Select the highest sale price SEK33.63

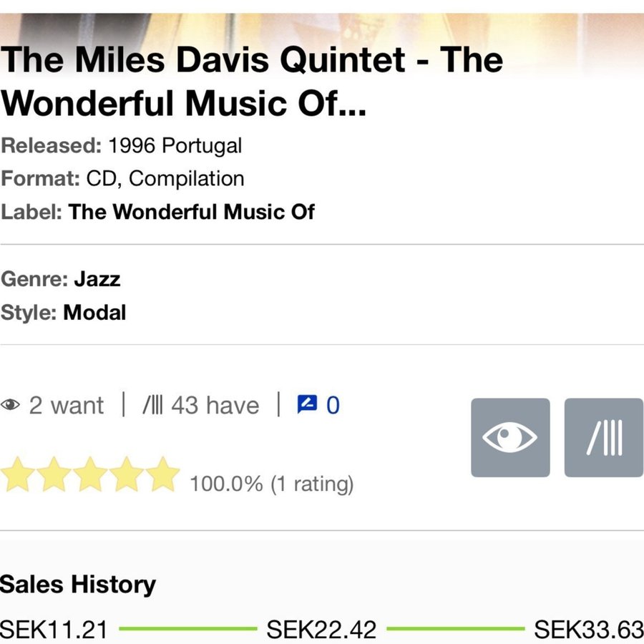coord(589,630)
